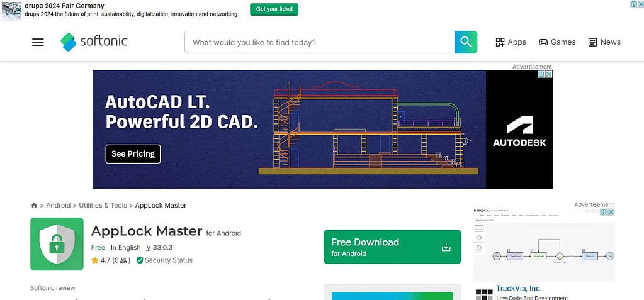
Task: Click user count icon beside rating
Action: pos(123,260)
